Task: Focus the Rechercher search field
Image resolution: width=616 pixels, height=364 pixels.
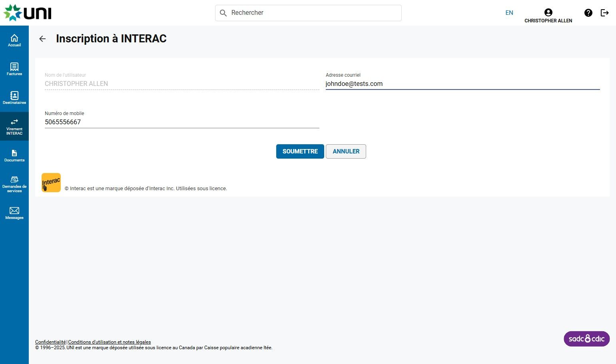Action: (x=308, y=13)
